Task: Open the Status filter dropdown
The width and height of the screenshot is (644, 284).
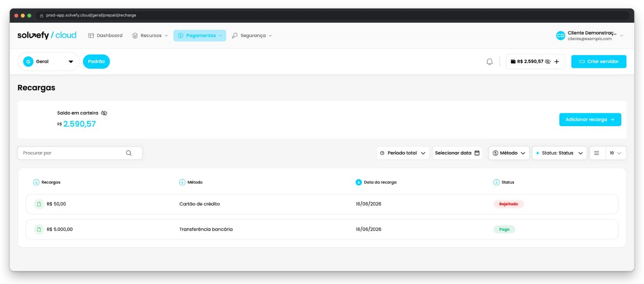Action: point(559,153)
